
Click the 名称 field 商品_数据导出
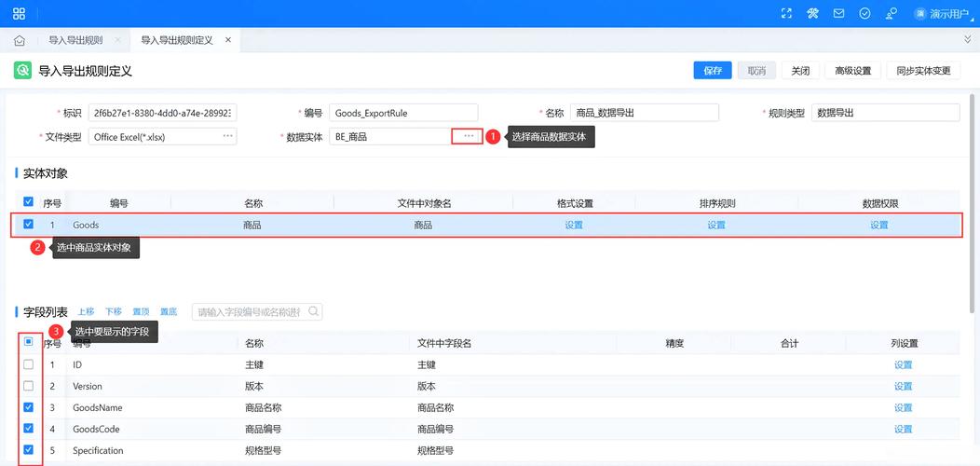[x=645, y=113]
